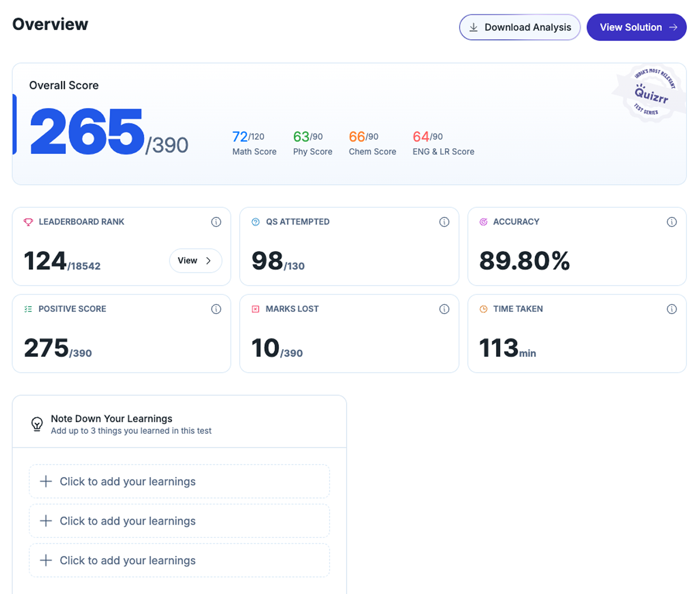The width and height of the screenshot is (700, 594).
Task: Select the Overview tab heading
Action: [50, 24]
